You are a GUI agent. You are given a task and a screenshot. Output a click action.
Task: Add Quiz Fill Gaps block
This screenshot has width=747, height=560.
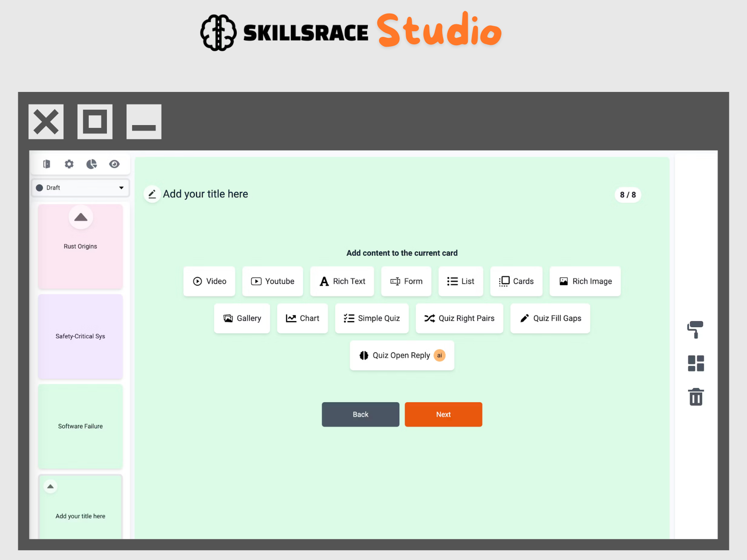[550, 318]
